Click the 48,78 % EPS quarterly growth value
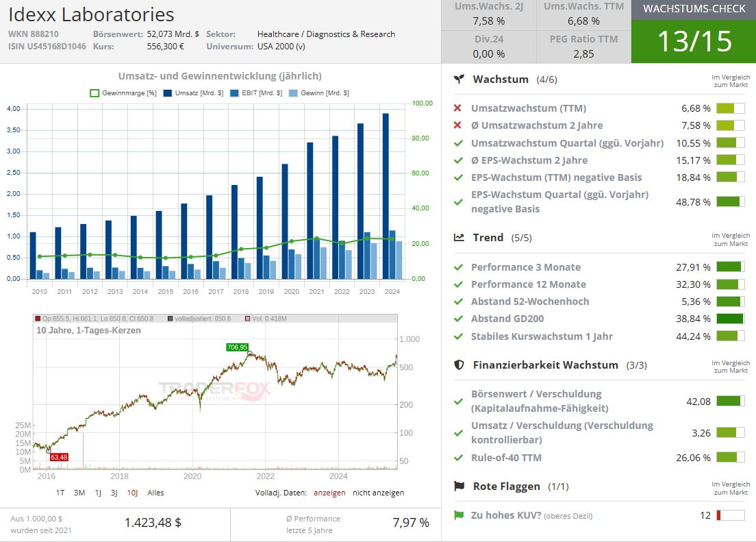 [x=693, y=201]
